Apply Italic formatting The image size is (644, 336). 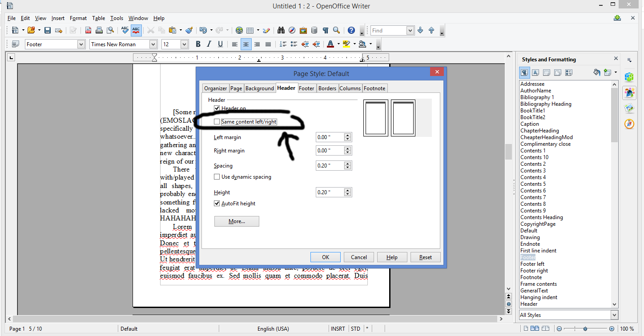[x=209, y=44]
